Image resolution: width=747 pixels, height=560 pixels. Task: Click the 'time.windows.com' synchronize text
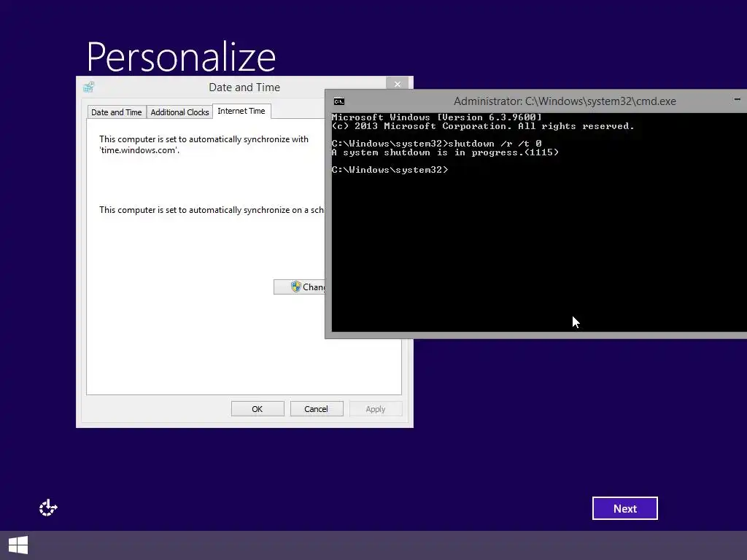[204, 144]
